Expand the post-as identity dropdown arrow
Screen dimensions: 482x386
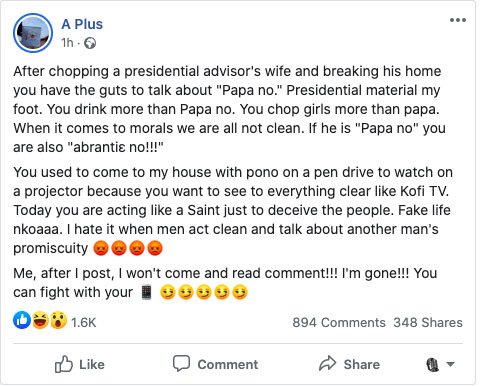[x=450, y=364]
